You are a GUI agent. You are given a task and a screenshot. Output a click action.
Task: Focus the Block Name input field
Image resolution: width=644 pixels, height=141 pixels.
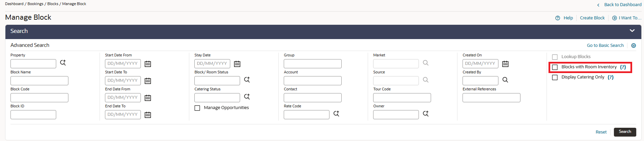coord(39,81)
